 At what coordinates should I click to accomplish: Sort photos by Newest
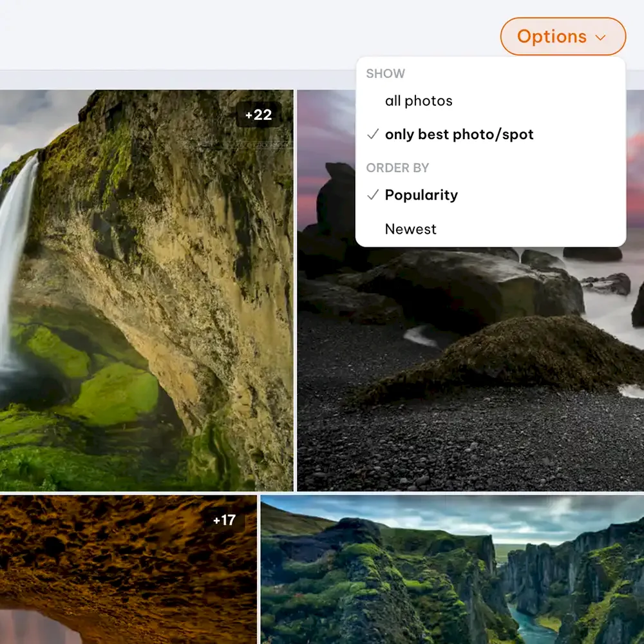click(x=410, y=229)
